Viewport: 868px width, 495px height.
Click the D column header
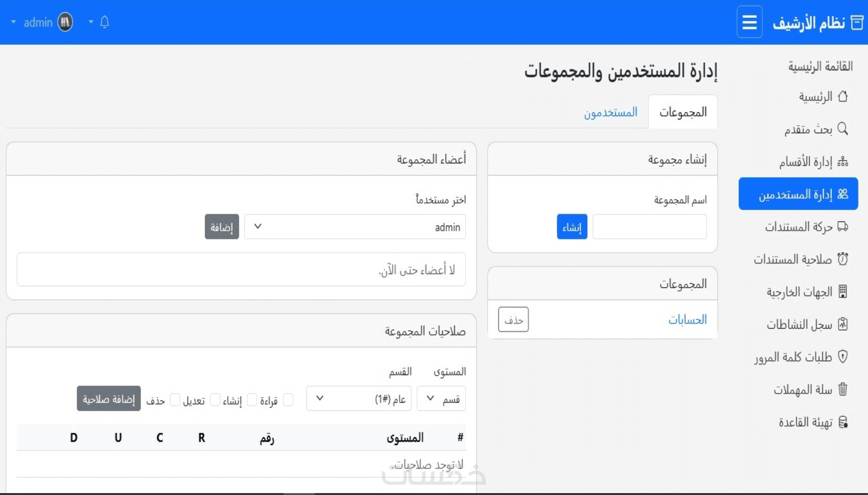click(74, 437)
